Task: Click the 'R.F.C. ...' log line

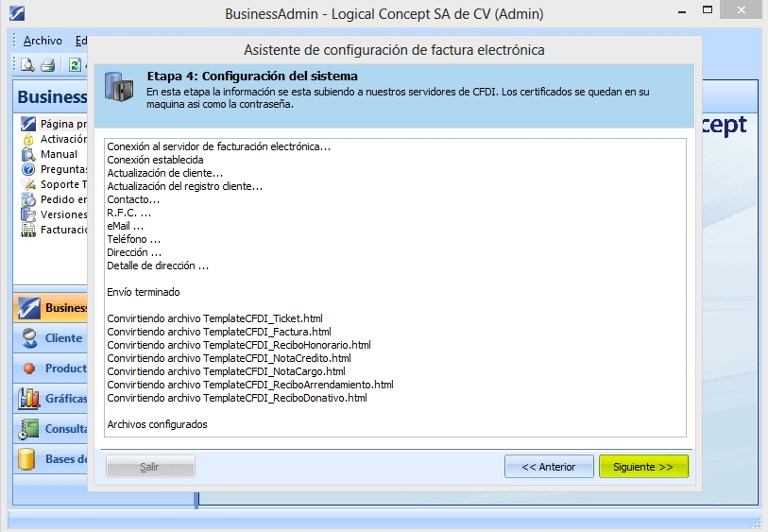Action: pos(128,213)
